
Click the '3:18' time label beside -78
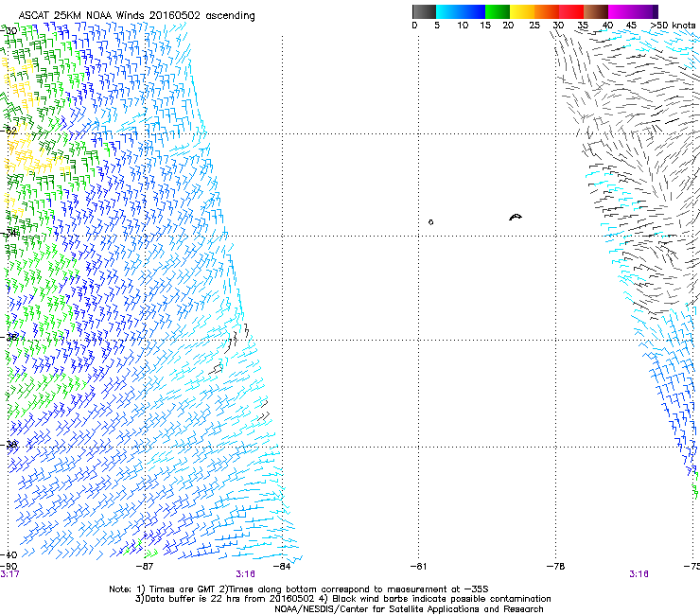click(639, 574)
